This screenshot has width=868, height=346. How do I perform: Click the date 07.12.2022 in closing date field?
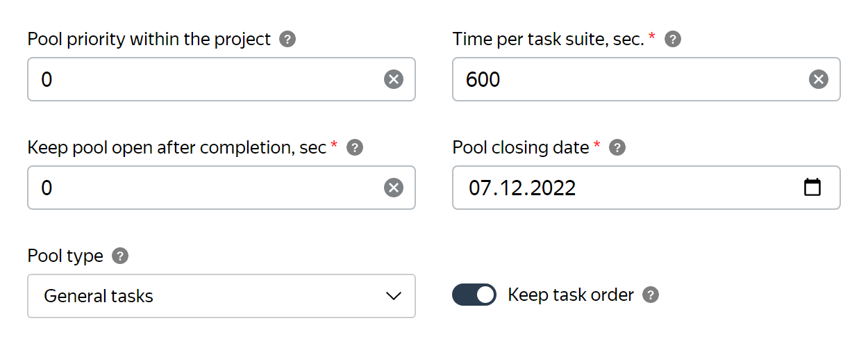click(x=522, y=188)
